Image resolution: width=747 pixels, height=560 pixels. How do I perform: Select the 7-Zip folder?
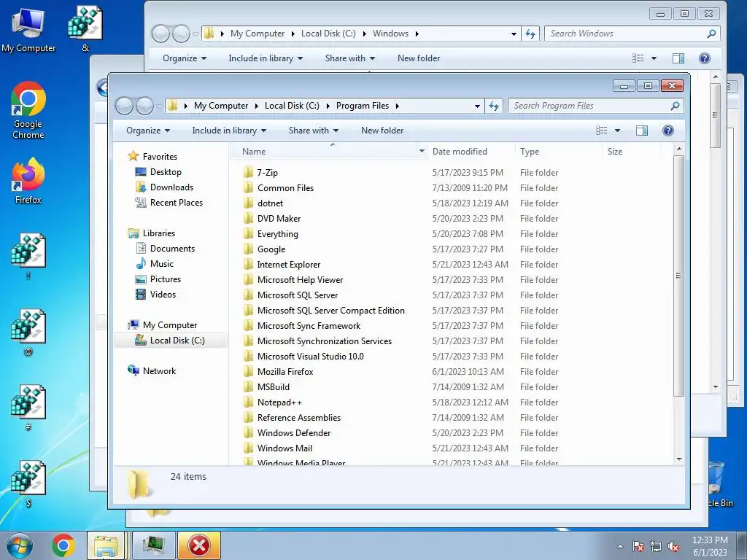(267, 172)
